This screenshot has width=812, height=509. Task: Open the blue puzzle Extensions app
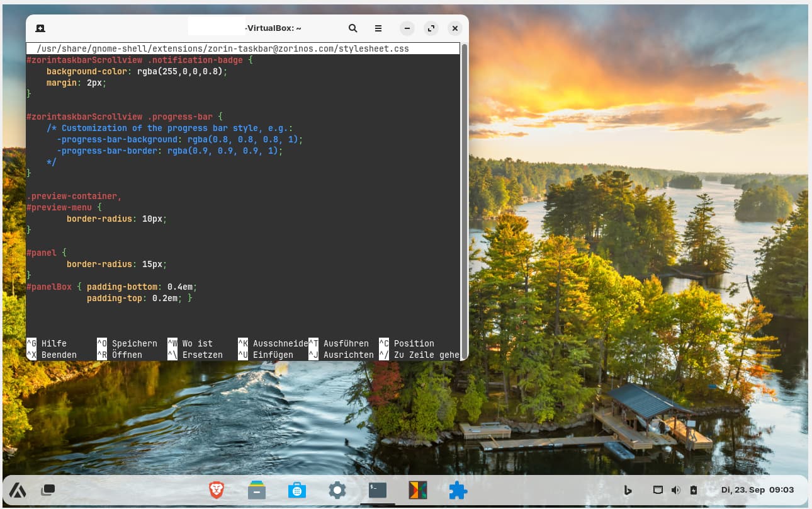click(x=458, y=489)
